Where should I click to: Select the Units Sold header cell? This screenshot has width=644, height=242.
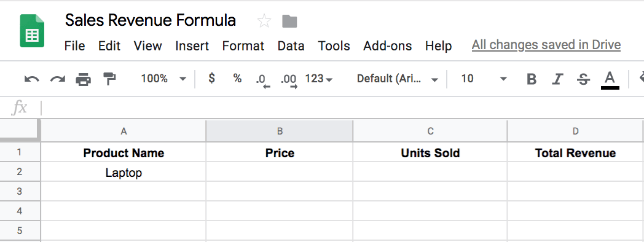tap(430, 152)
